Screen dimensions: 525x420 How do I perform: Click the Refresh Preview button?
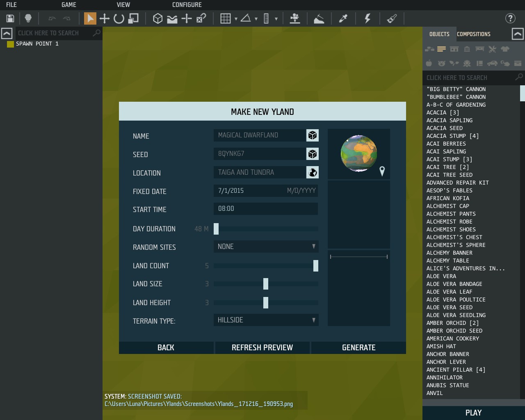coord(262,347)
